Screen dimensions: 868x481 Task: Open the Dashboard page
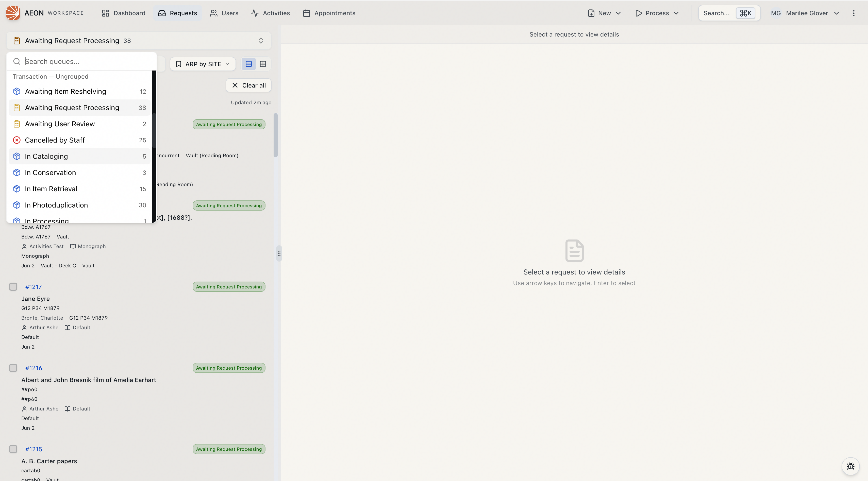pos(123,13)
